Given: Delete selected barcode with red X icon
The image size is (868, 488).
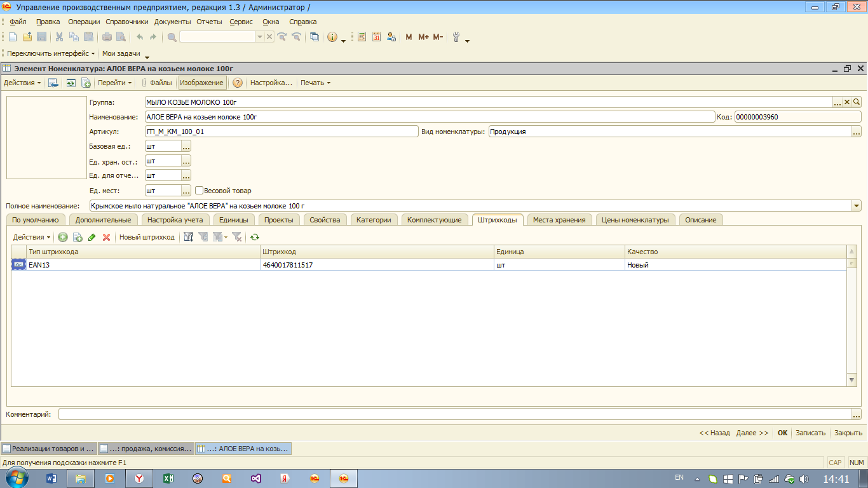Looking at the screenshot, I should click(106, 237).
